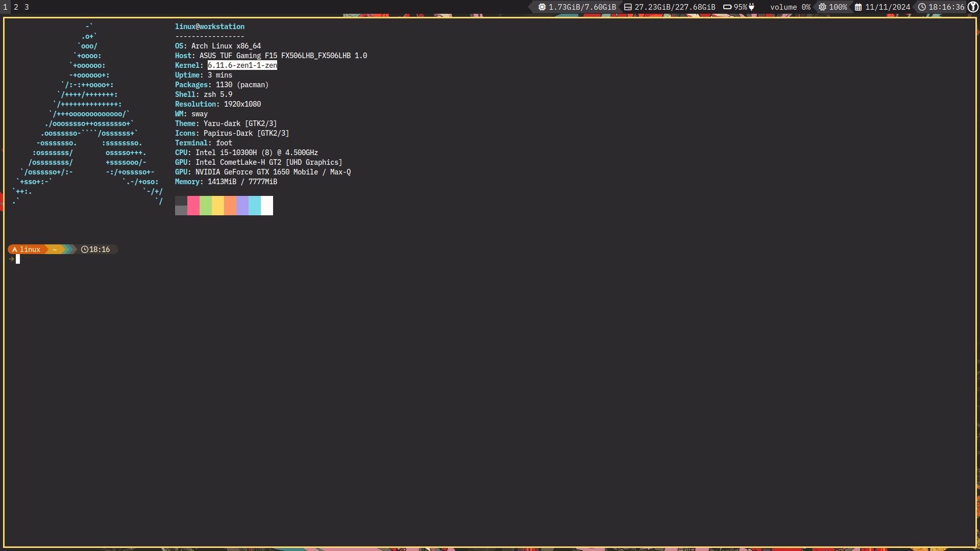Switch to workspace 2
Screen dimensions: 980x551
tap(16, 7)
